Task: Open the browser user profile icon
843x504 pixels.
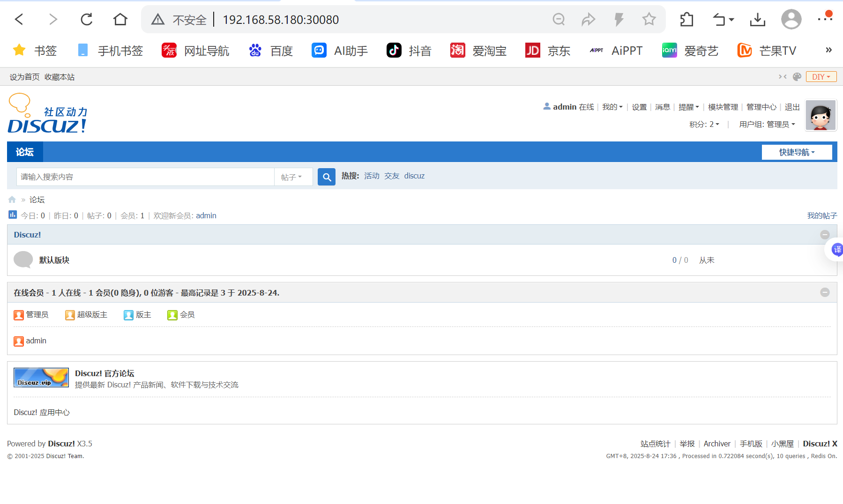Action: click(x=791, y=19)
